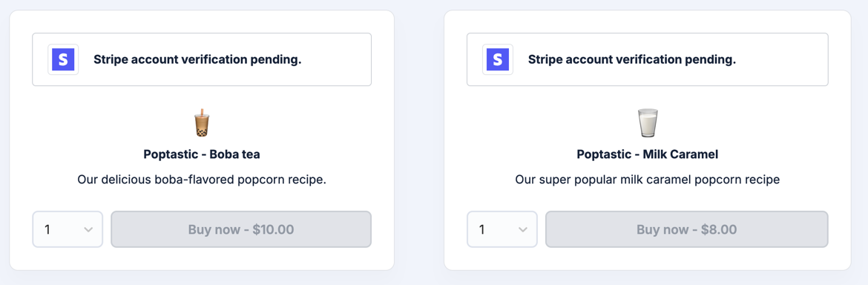This screenshot has height=285, width=868.
Task: Click the Stripe logo in Boba tea card
Action: 63,59
